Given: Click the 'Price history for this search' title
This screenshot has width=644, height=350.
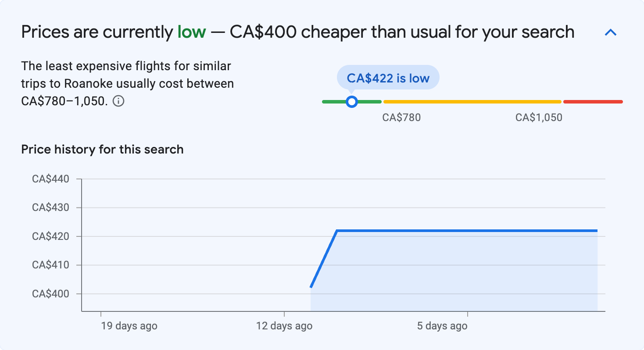Looking at the screenshot, I should coord(102,150).
